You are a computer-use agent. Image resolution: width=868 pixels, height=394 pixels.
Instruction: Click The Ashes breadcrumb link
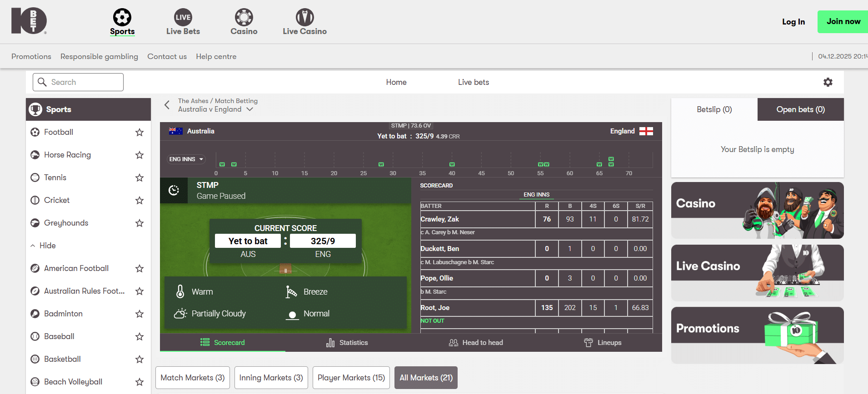tap(193, 101)
